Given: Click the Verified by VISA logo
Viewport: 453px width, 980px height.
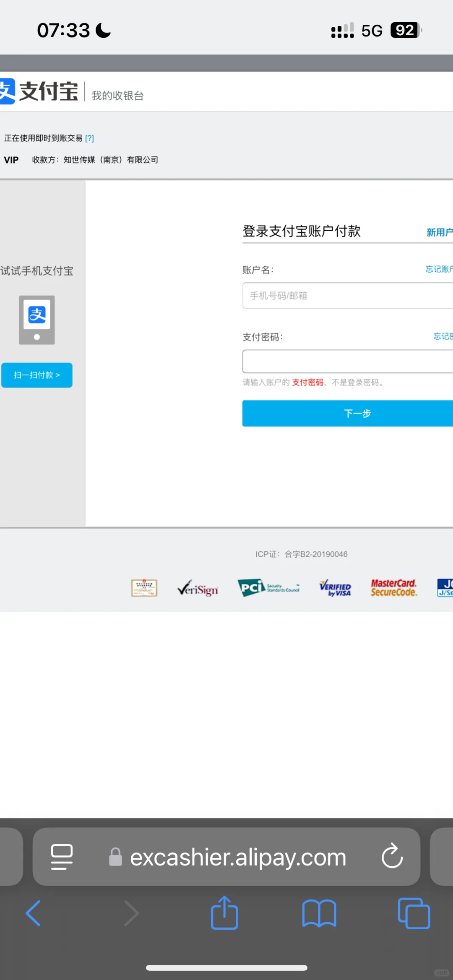Looking at the screenshot, I should coord(335,588).
